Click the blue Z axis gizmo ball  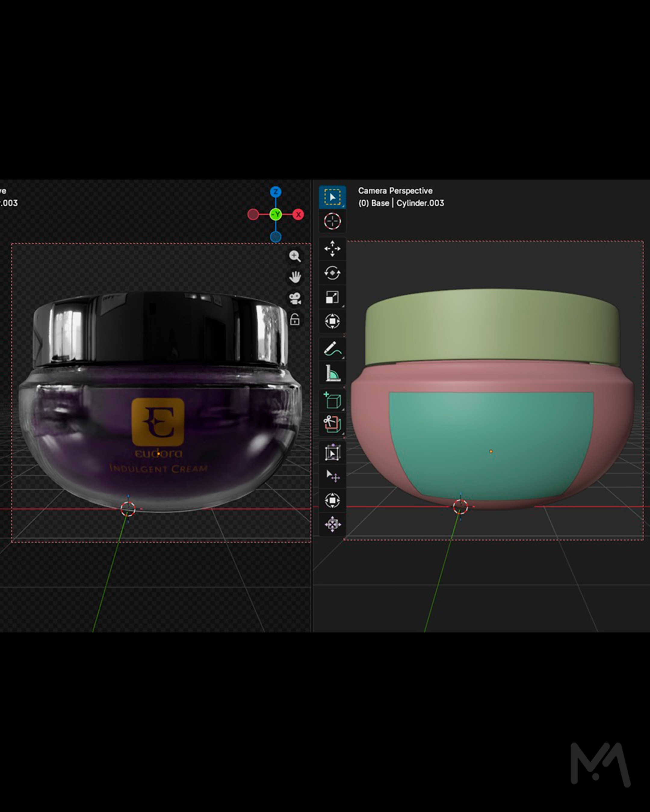[x=275, y=192]
